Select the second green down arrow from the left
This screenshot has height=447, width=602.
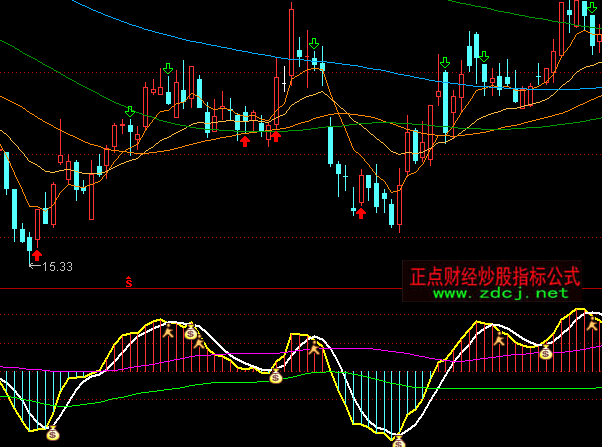pos(167,69)
